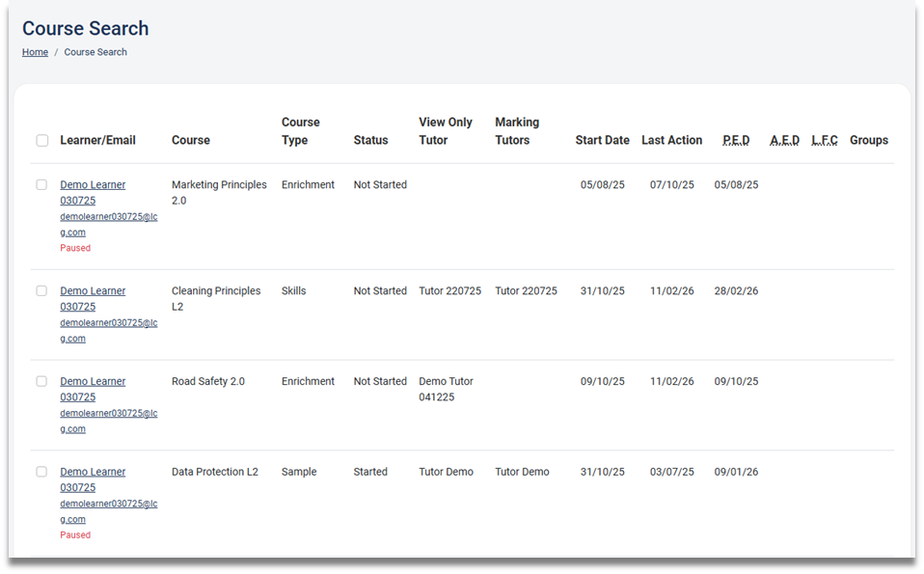Screen dimensions: 924x574
Task: Click the Course Type column header
Action: tap(300, 131)
